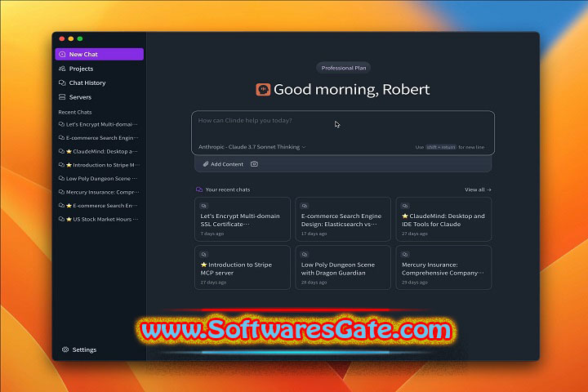The height and width of the screenshot is (392, 588).
Task: Open the Let's Encrypt Multi-domain SSL card
Action: 243,219
